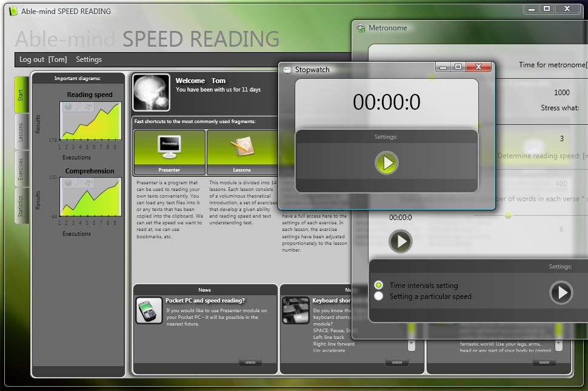
Task: Click the zoom icon in Comprehension chart
Action: click(78, 183)
